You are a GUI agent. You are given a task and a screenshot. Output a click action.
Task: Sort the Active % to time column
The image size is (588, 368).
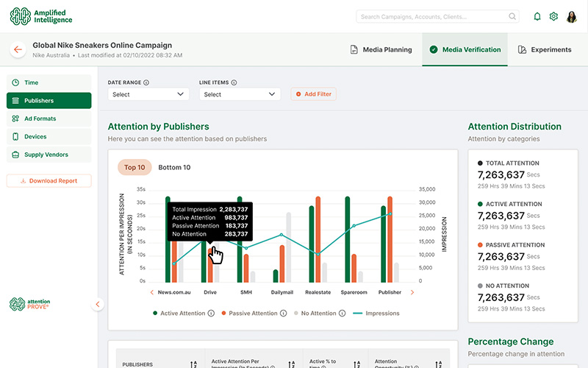click(356, 364)
